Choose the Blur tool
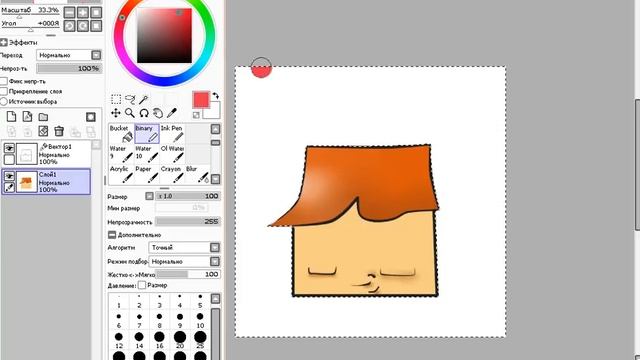The width and height of the screenshot is (640, 360). 198,174
